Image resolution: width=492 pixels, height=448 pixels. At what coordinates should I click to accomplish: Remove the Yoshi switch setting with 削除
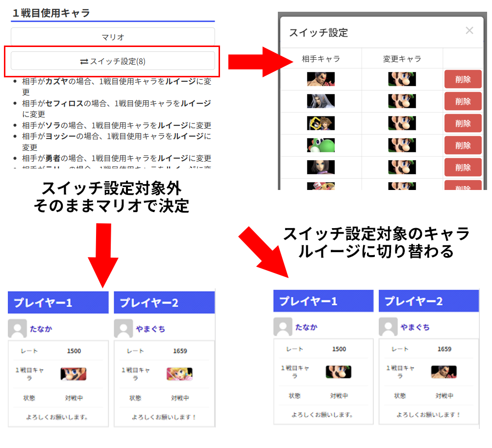(x=463, y=145)
